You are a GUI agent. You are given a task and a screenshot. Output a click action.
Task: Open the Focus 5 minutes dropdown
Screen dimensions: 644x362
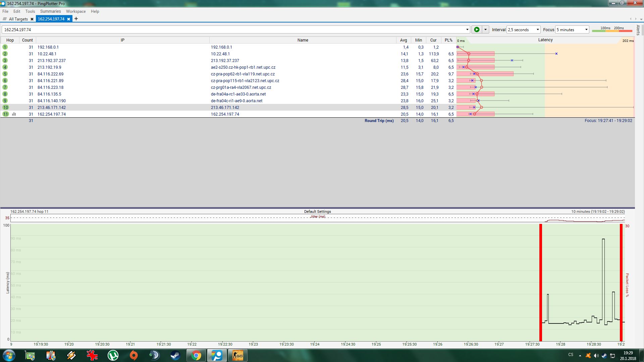[586, 29]
